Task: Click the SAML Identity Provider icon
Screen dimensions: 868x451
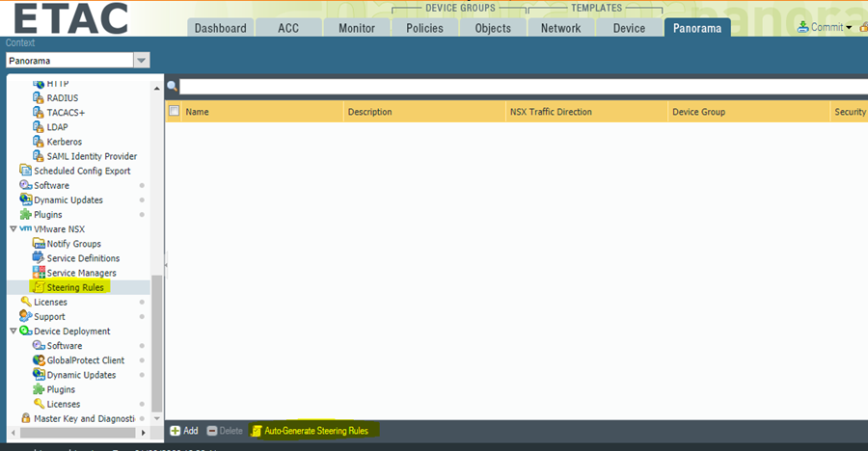Action: (39, 156)
